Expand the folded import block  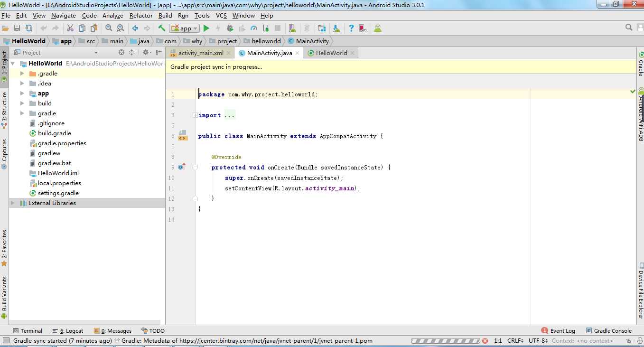[195, 115]
